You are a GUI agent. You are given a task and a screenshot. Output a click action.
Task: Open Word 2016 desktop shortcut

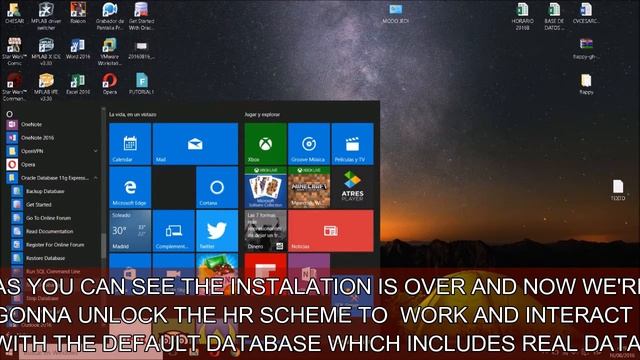pyautogui.click(x=78, y=49)
